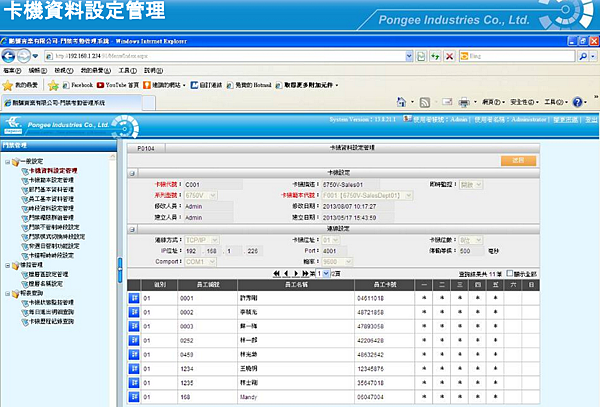Stop loading with the red X icon
This screenshot has width=600, height=407.
pyautogui.click(x=450, y=56)
